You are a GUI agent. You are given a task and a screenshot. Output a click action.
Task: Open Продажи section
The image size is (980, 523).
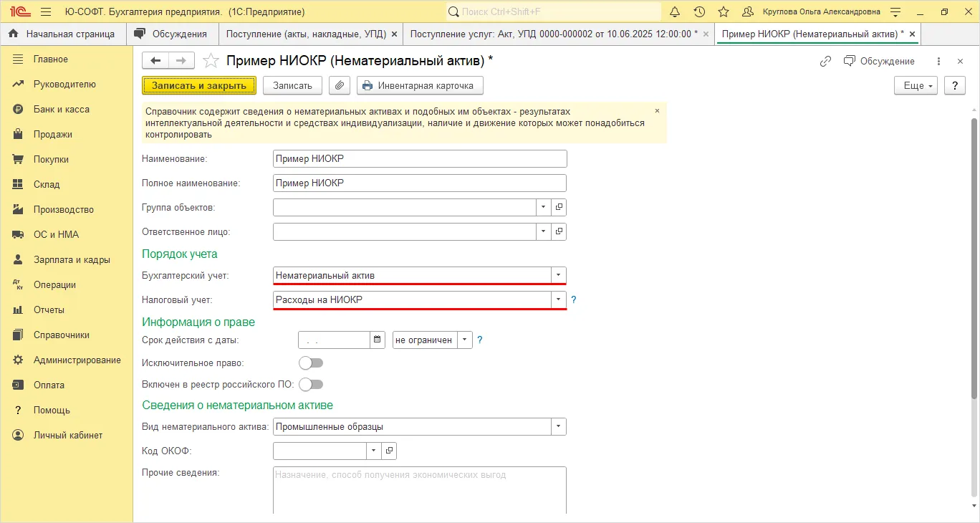coord(53,134)
